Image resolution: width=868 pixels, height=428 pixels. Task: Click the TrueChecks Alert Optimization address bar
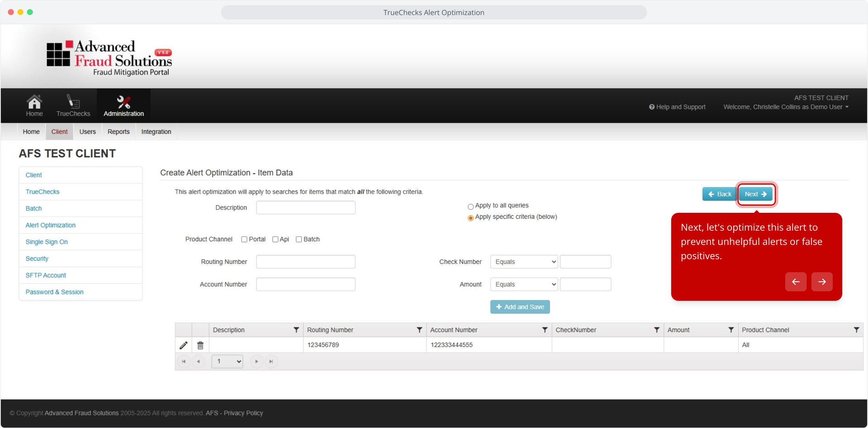434,13
